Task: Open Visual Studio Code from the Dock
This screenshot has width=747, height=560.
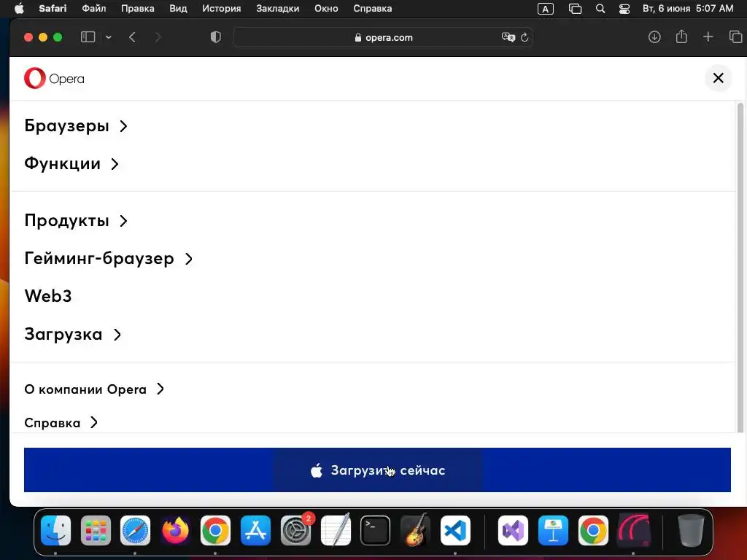Action: (455, 530)
